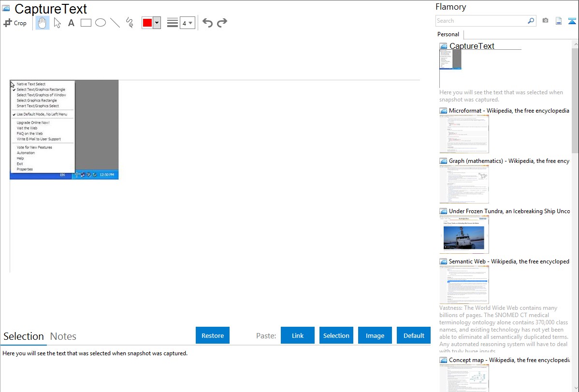Click the icon beside CaptureText list title

(443, 46)
